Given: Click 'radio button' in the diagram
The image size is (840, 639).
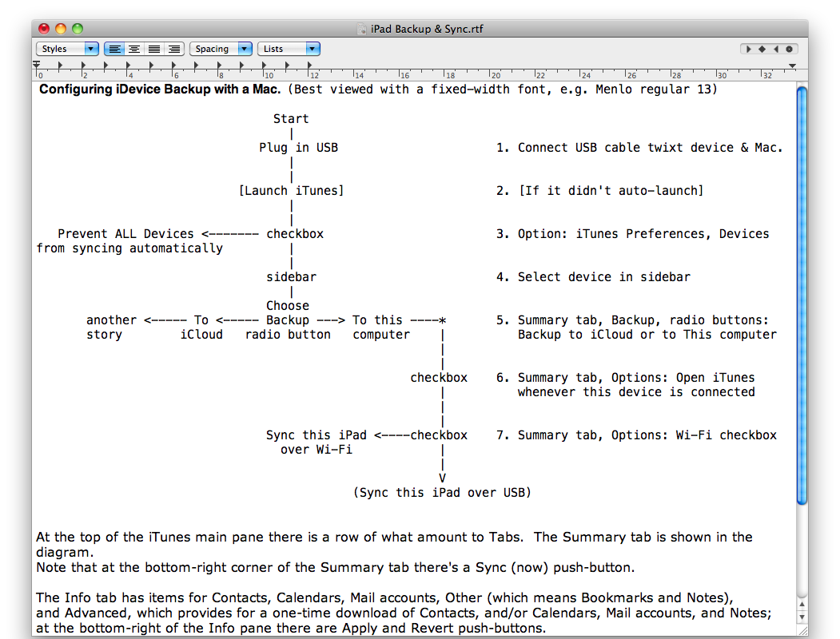Looking at the screenshot, I should click(x=288, y=335).
